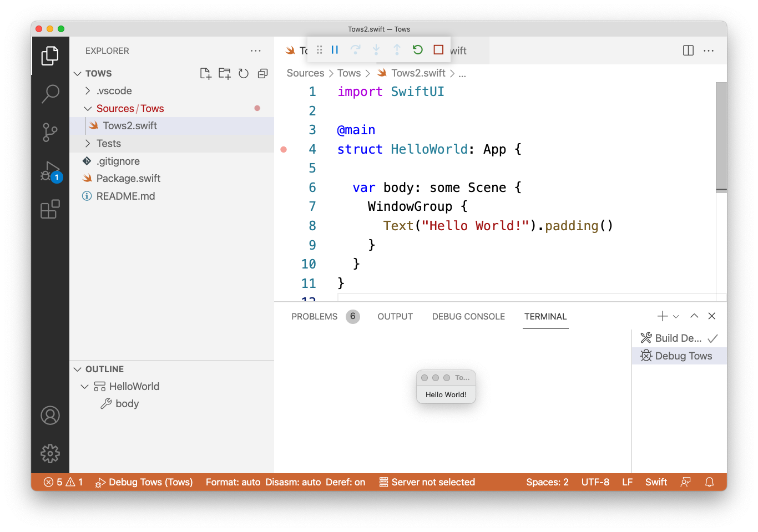Open the Explorer view in activity bar
Image resolution: width=758 pixels, height=532 pixels.
pos(50,55)
